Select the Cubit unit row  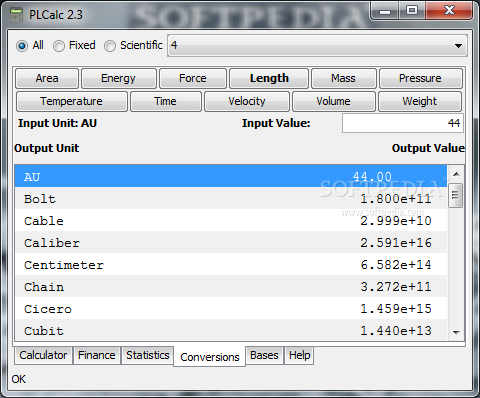click(x=231, y=330)
